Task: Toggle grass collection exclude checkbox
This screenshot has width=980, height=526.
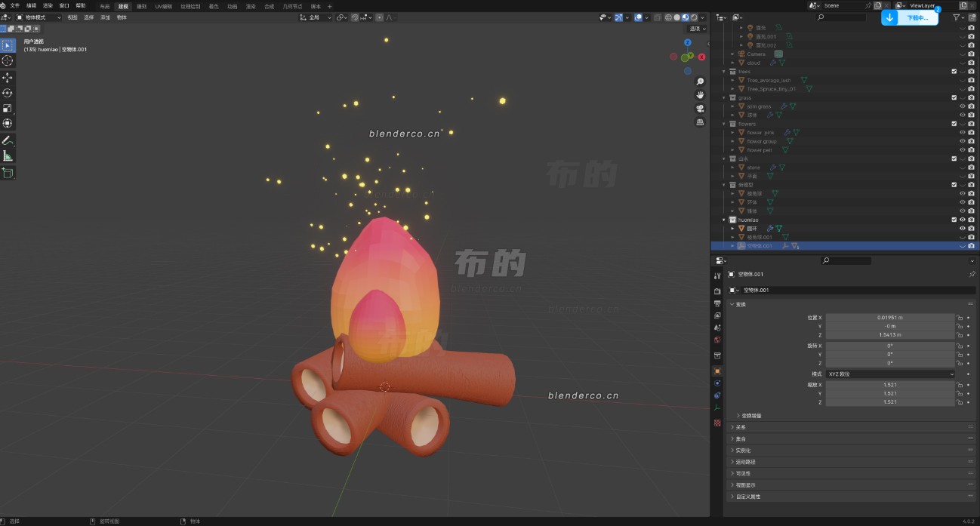Action: click(x=954, y=97)
